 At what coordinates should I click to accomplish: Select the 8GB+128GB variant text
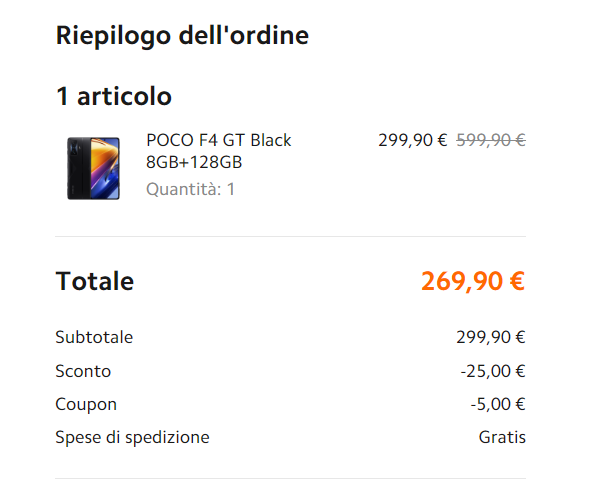tap(194, 162)
